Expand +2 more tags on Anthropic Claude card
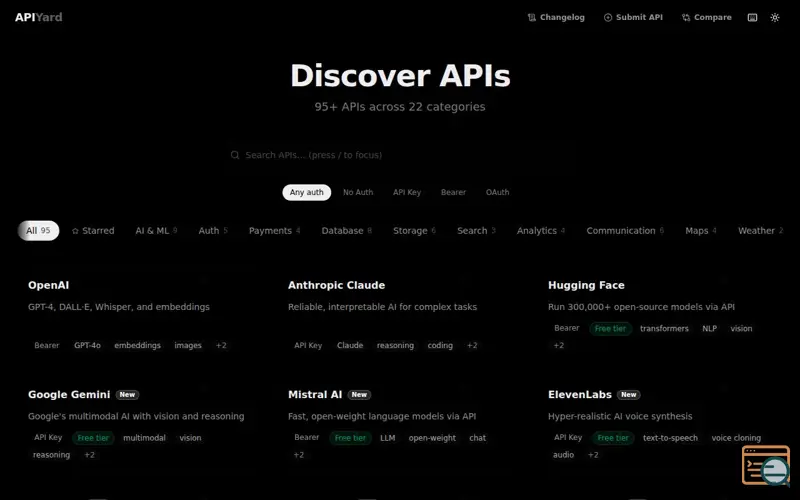 472,345
